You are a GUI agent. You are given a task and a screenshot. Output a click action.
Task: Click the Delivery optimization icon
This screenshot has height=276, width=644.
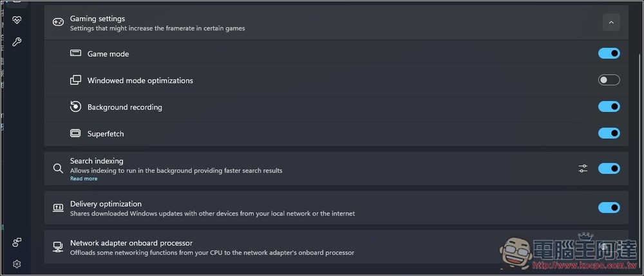(x=58, y=208)
